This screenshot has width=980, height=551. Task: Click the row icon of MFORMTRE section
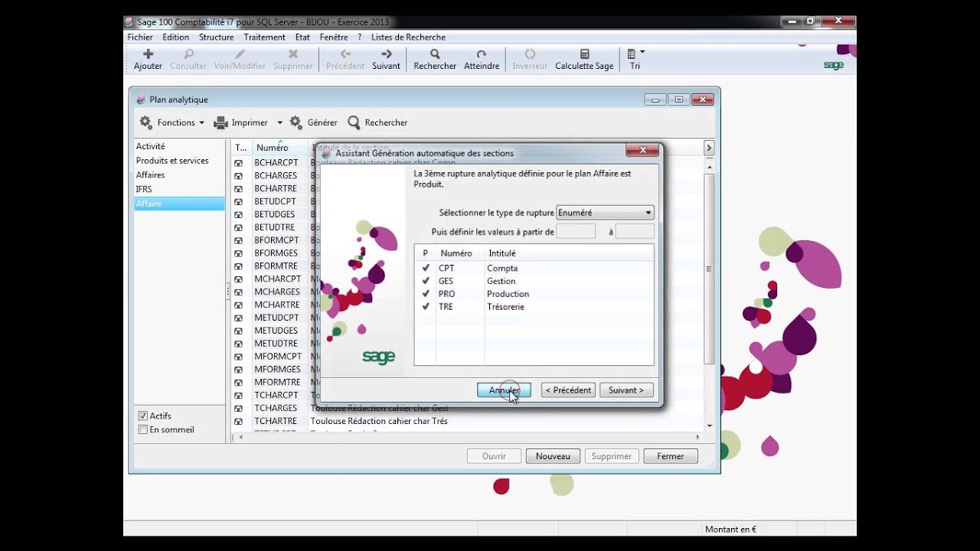coord(238,382)
